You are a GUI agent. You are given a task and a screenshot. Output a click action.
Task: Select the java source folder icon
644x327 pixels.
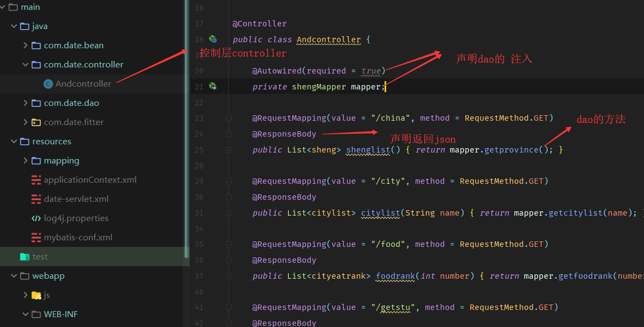tap(25, 26)
